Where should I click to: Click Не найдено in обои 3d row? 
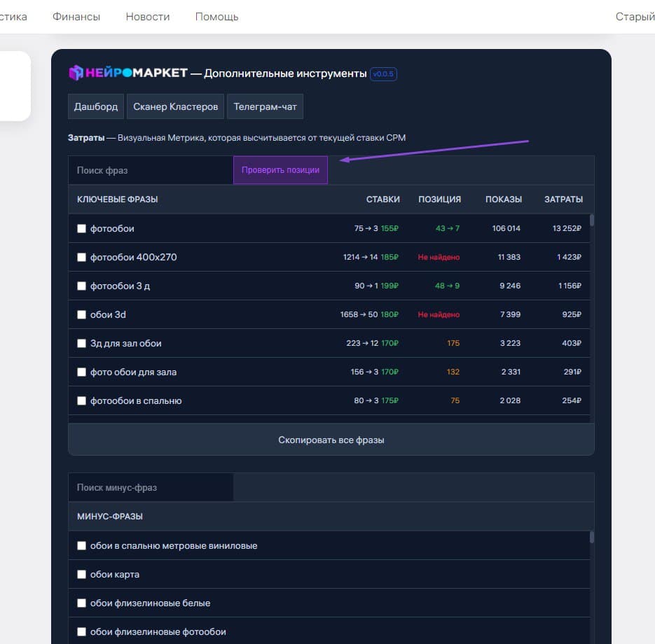pos(439,315)
